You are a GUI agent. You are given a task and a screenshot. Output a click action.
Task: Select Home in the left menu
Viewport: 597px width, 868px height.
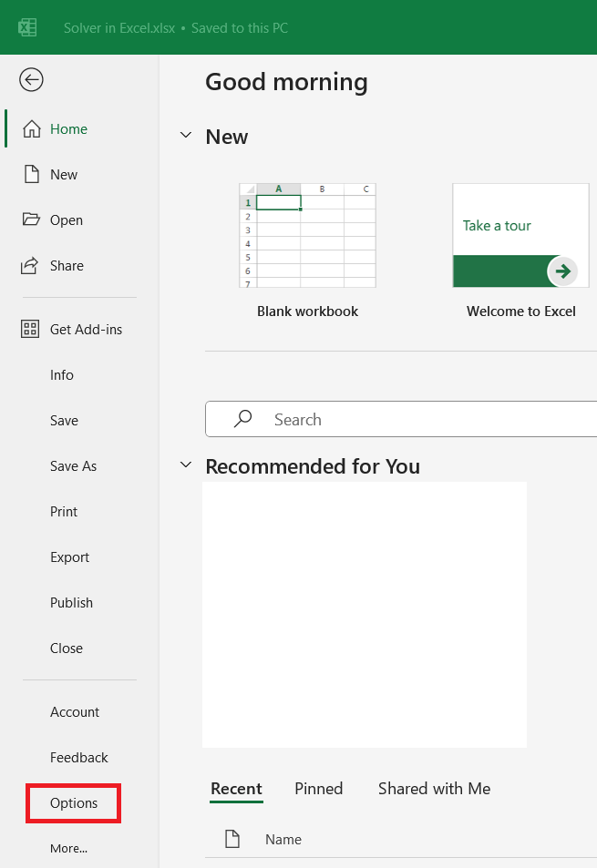[68, 129]
